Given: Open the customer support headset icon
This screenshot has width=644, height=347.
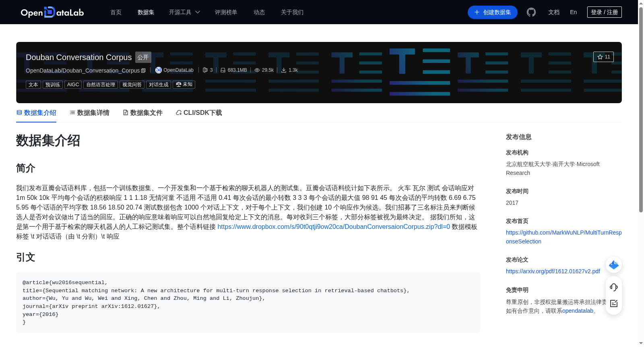Looking at the screenshot, I should click(614, 287).
